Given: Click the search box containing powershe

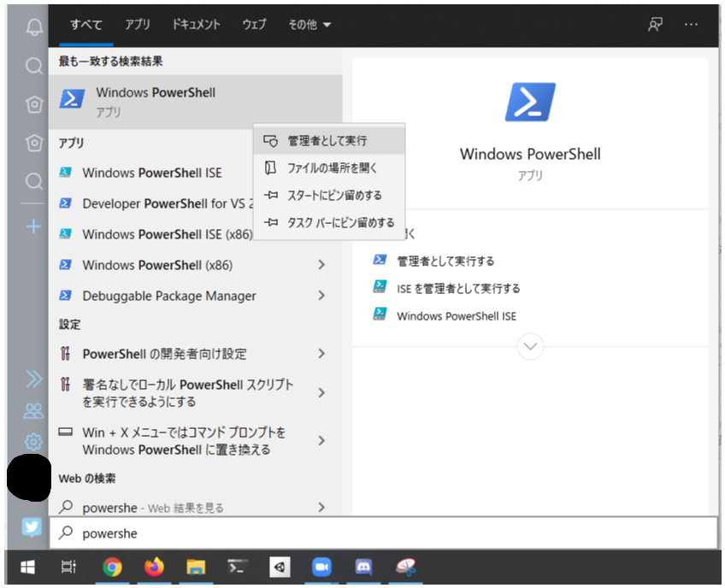Looking at the screenshot, I should 383,533.
